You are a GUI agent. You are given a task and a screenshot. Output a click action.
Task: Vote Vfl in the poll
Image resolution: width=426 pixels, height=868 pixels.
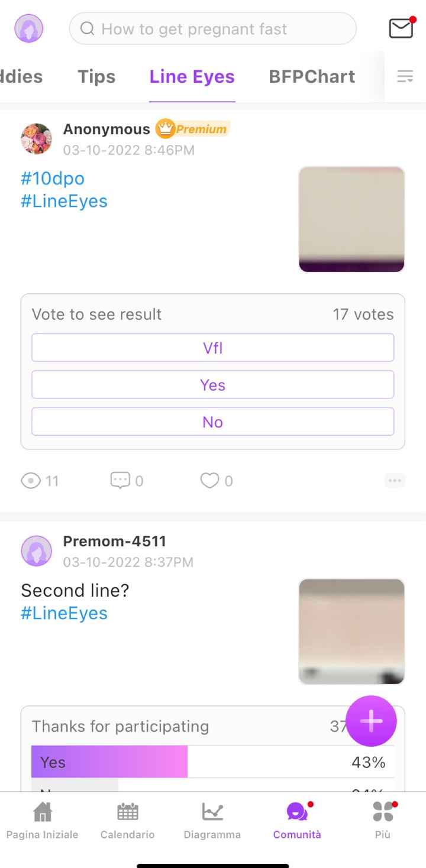pyautogui.click(x=212, y=348)
